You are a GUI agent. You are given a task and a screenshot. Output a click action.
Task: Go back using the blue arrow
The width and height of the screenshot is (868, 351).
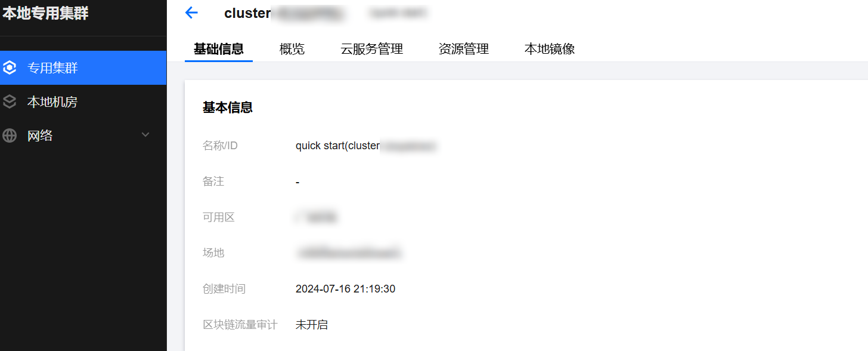pyautogui.click(x=191, y=13)
